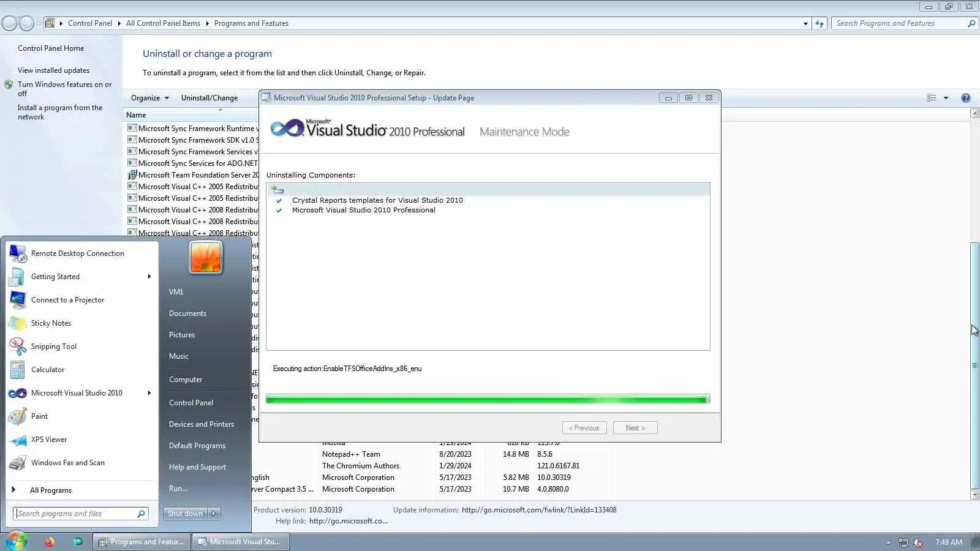Switch to Programs and Features taskbar button
980x551 pixels.
tap(141, 542)
